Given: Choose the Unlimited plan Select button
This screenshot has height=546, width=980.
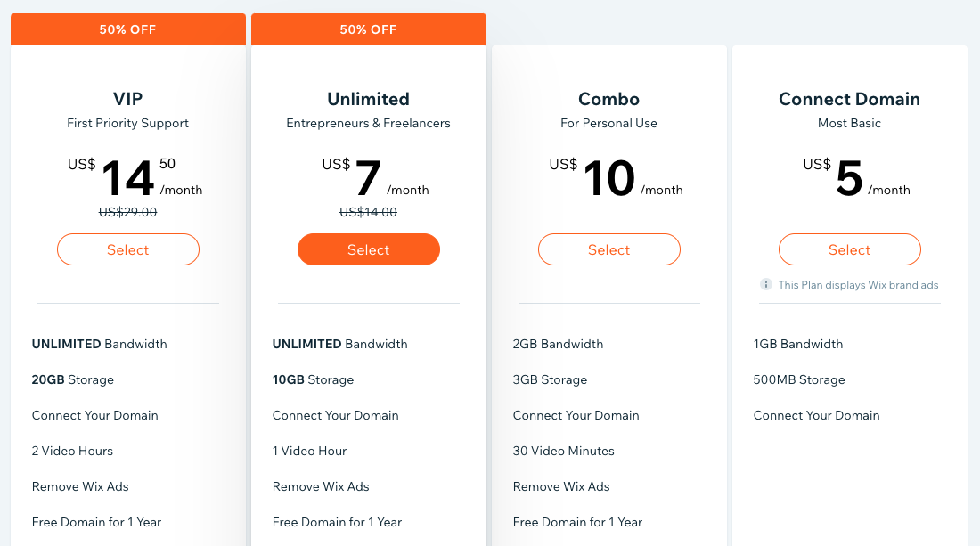Looking at the screenshot, I should point(369,249).
